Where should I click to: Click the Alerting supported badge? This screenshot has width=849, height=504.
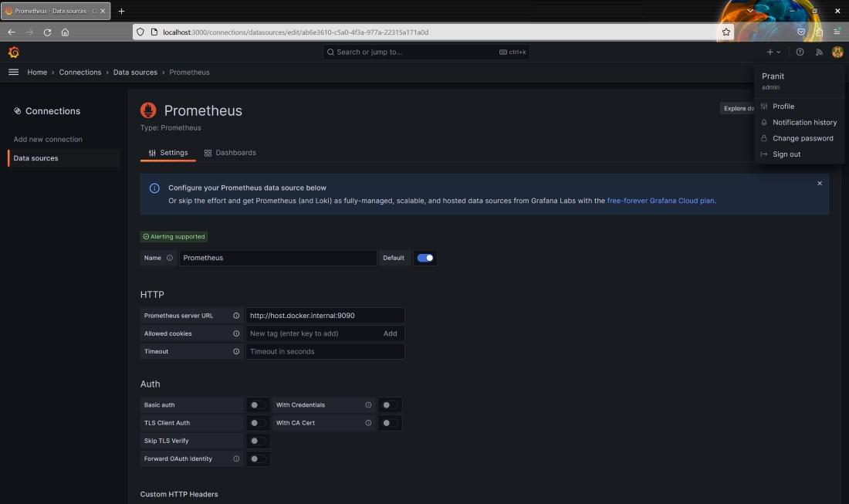pyautogui.click(x=174, y=237)
